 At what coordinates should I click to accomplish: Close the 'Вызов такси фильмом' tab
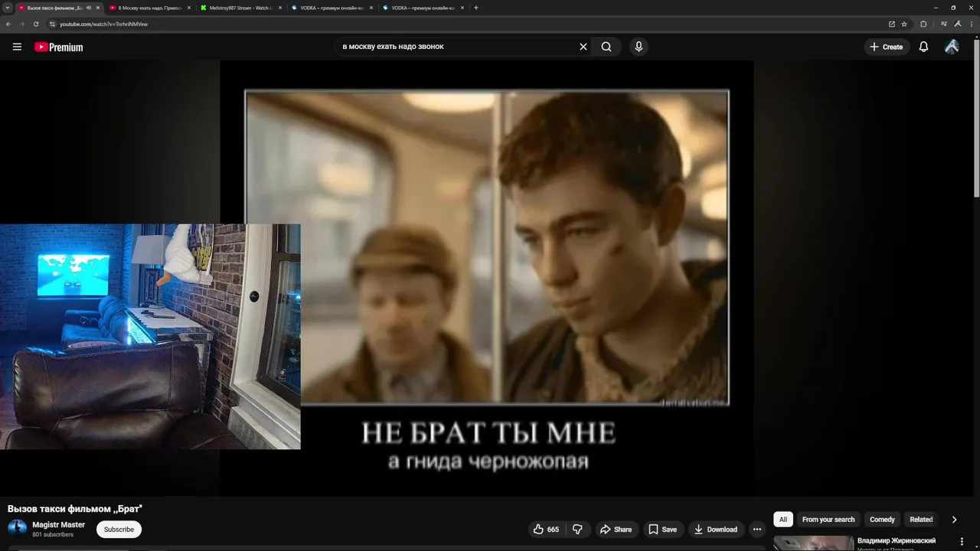point(98,8)
